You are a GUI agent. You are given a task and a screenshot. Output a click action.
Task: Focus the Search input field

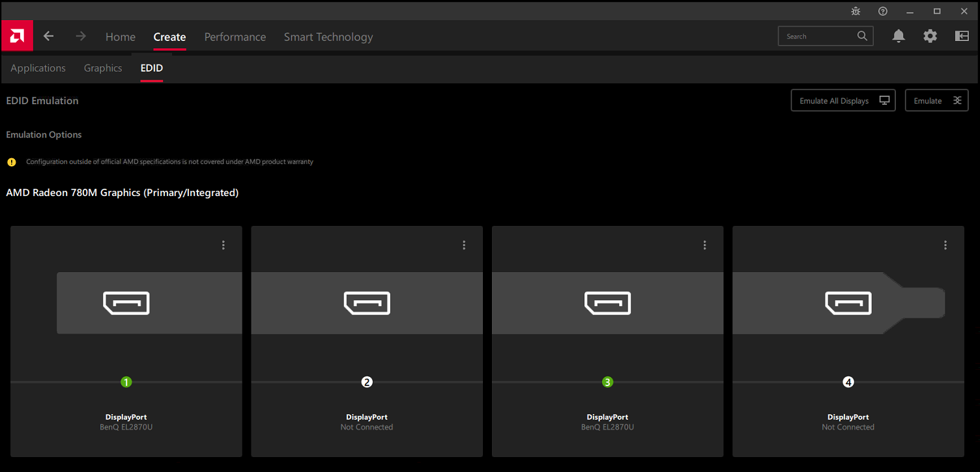click(826, 36)
